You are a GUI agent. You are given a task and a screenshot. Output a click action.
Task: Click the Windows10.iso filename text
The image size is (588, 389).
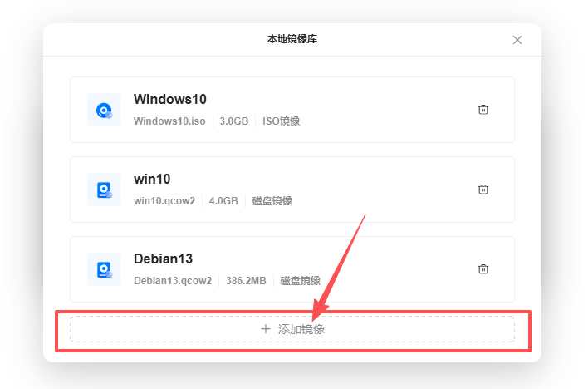[169, 121]
